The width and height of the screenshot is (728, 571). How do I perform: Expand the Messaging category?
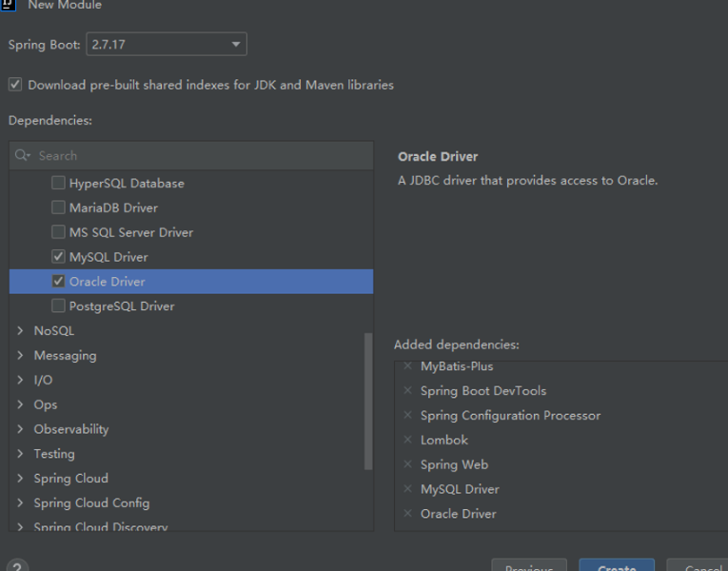pos(21,356)
